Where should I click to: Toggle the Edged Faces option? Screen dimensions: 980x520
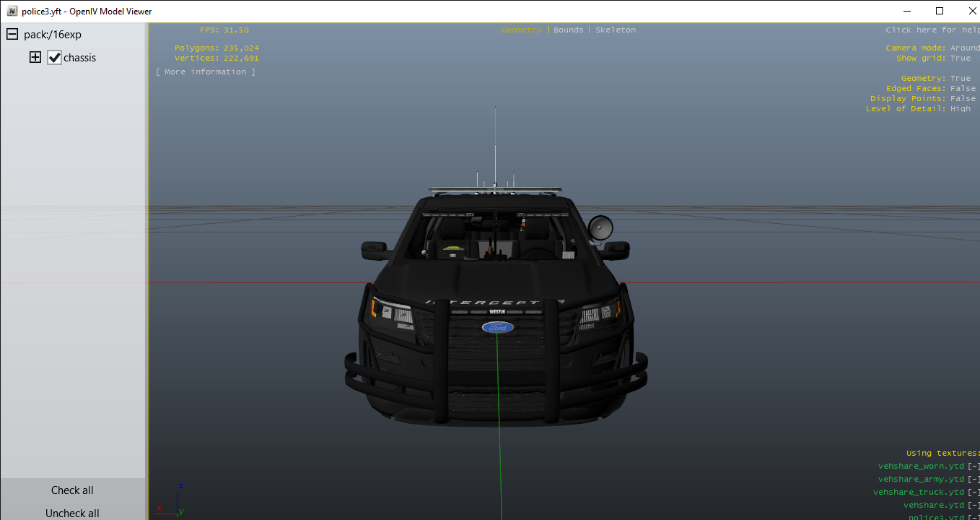tap(962, 89)
